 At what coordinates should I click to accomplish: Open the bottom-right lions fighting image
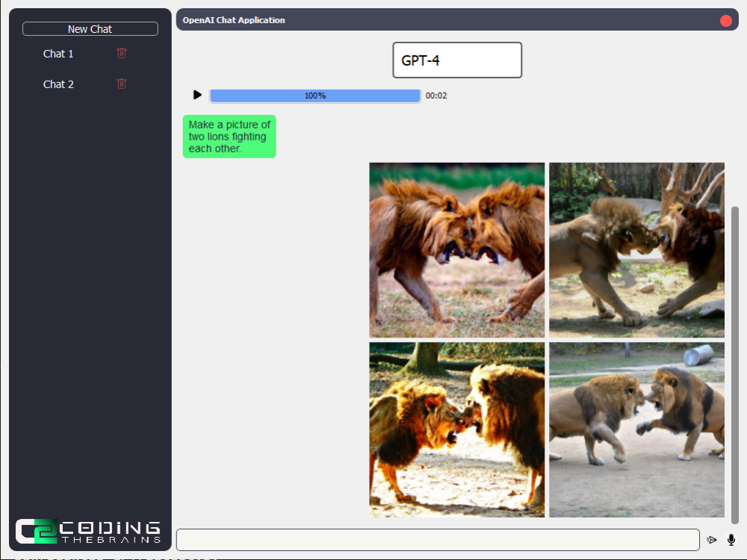coord(636,429)
